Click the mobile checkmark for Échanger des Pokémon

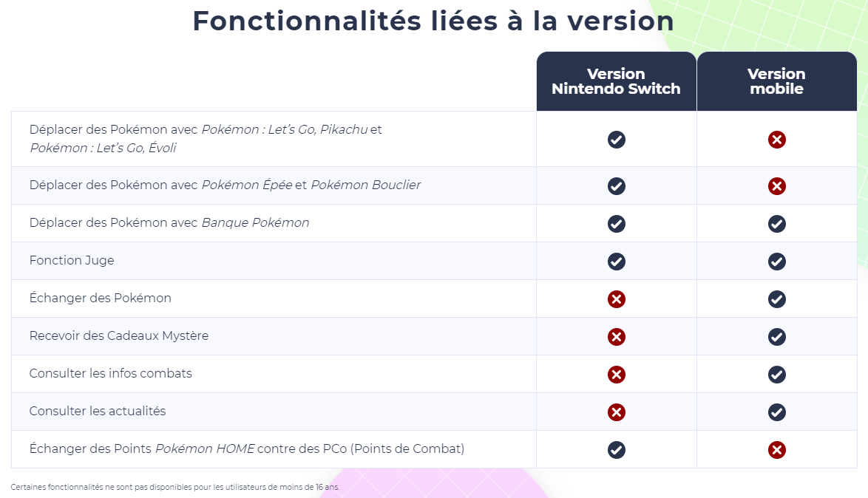click(776, 299)
